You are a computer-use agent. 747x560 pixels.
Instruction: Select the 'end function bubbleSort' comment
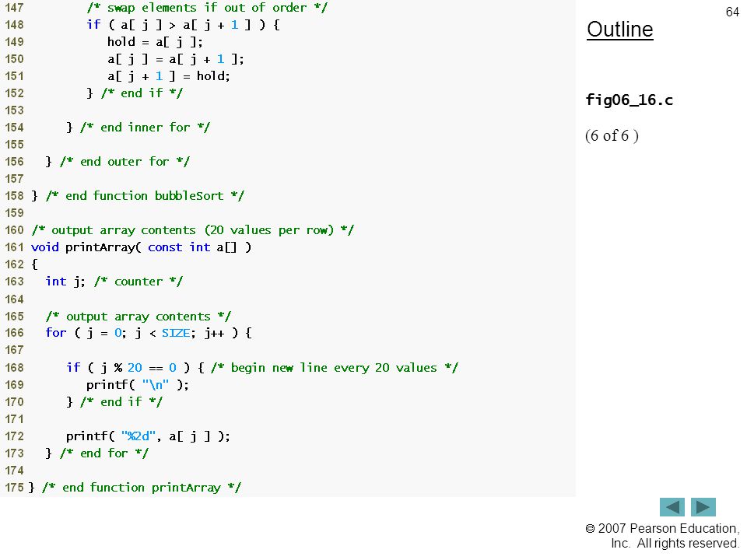click(145, 196)
